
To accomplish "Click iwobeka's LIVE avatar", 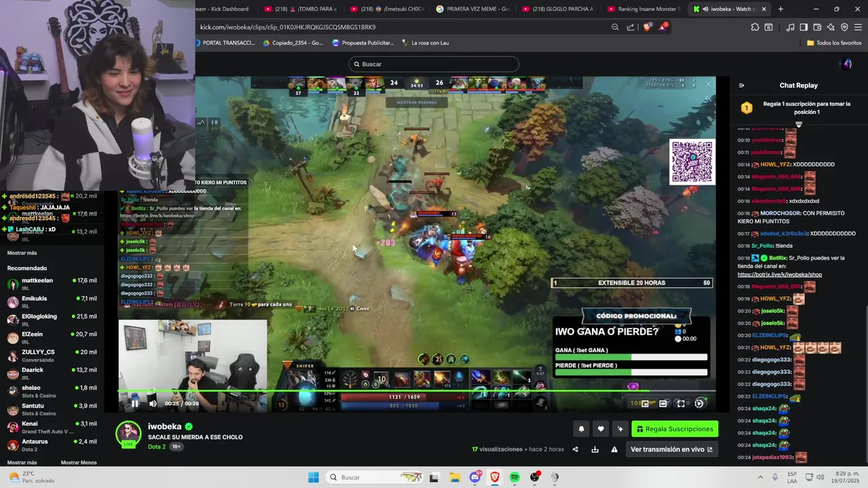I will coord(128,434).
